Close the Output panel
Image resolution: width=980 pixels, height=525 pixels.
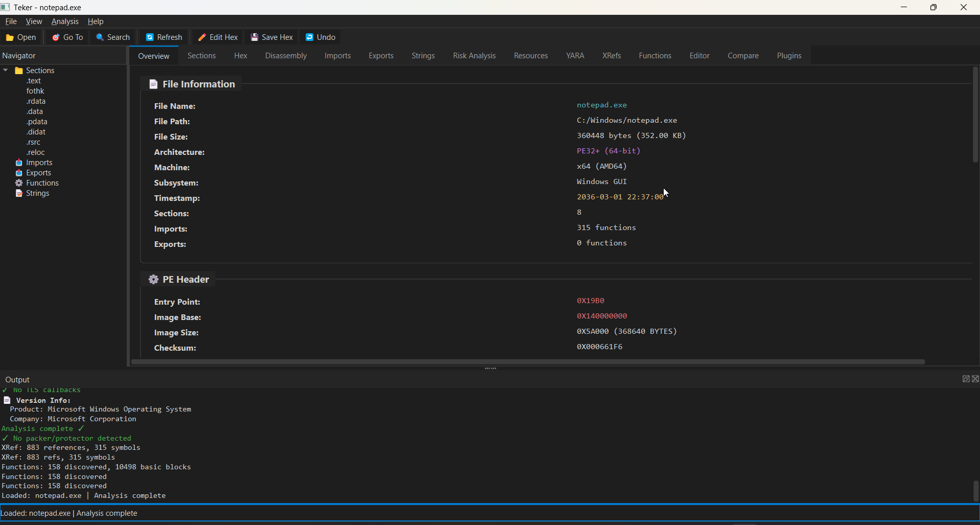click(x=975, y=379)
